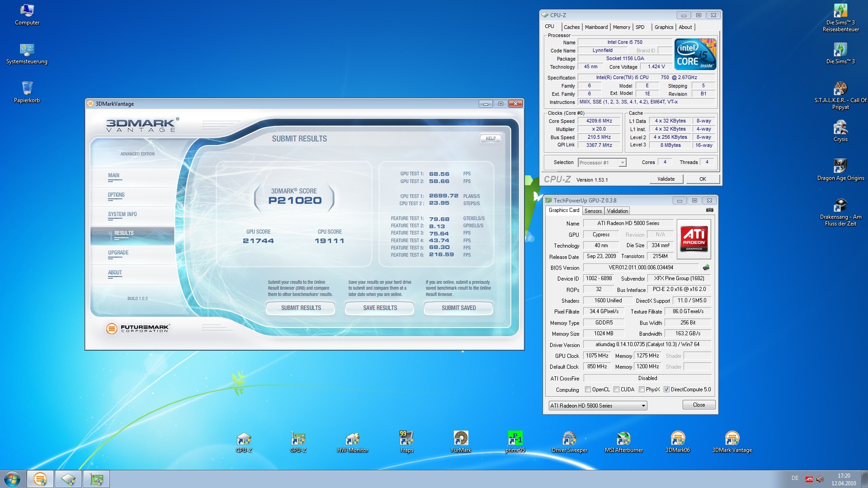Click the SUBMIT SAVED button
Screen dimensions: 868x488
(458, 308)
